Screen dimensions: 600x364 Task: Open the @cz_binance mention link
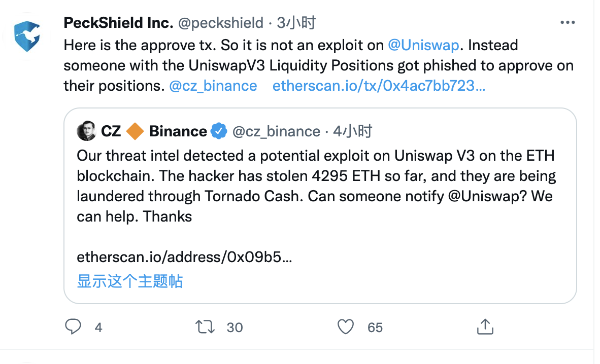click(213, 86)
